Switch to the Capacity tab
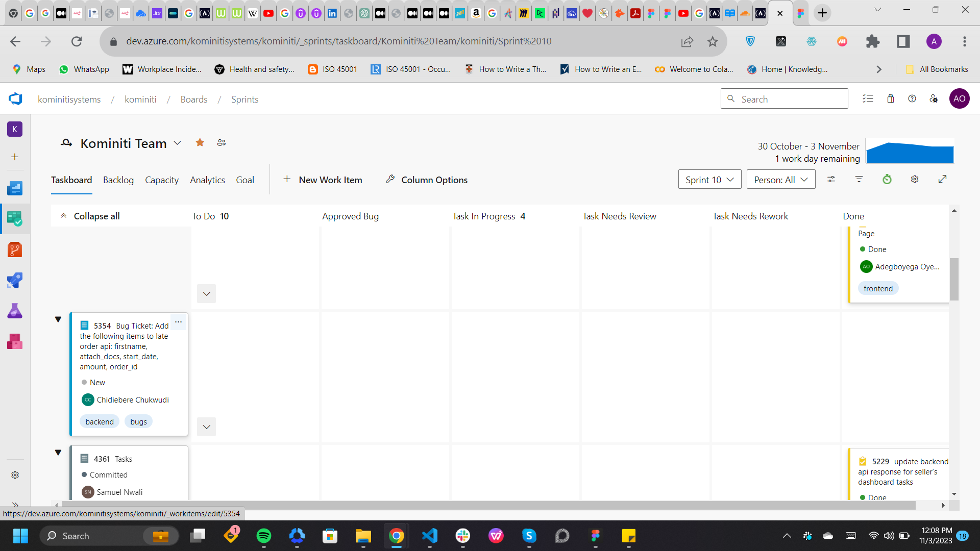 (x=162, y=180)
